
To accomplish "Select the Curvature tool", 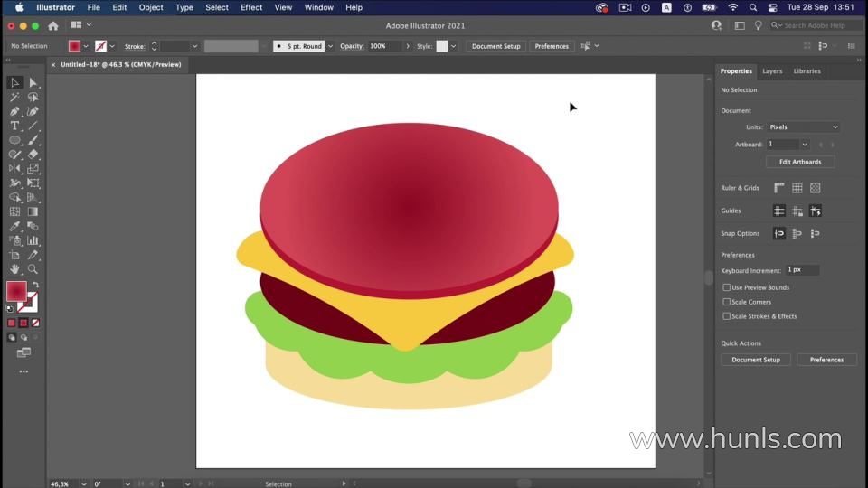I will click(33, 111).
